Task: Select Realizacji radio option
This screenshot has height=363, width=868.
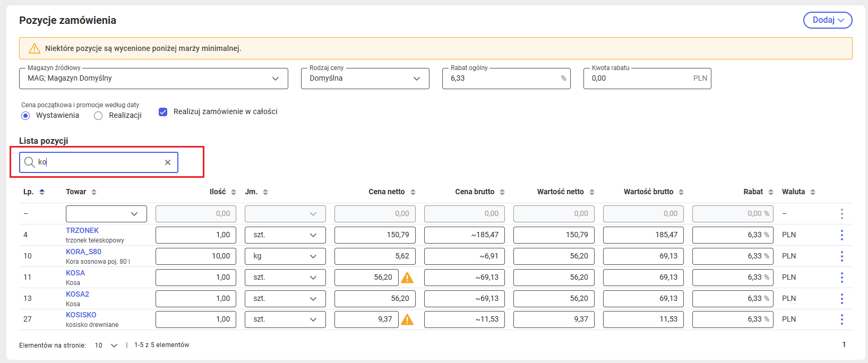Action: coord(98,116)
